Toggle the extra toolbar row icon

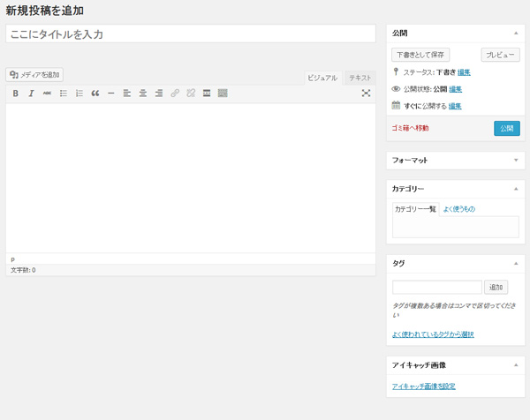click(223, 94)
